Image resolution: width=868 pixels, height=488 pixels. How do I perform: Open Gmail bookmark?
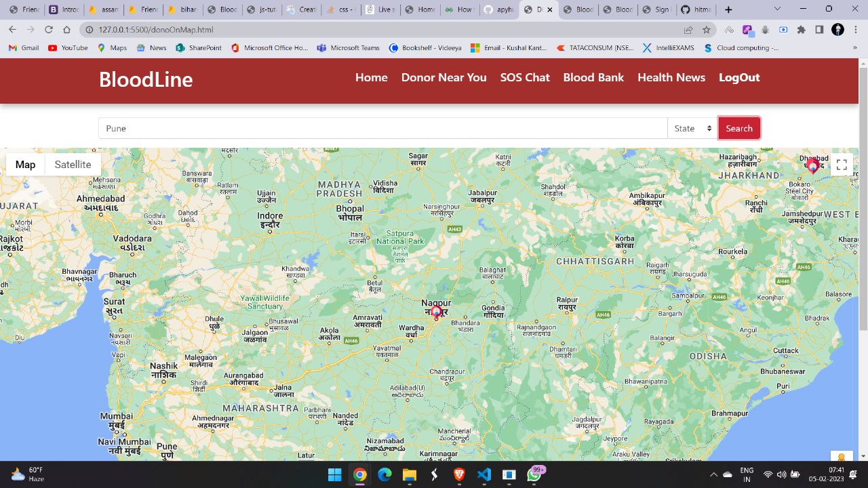(24, 48)
